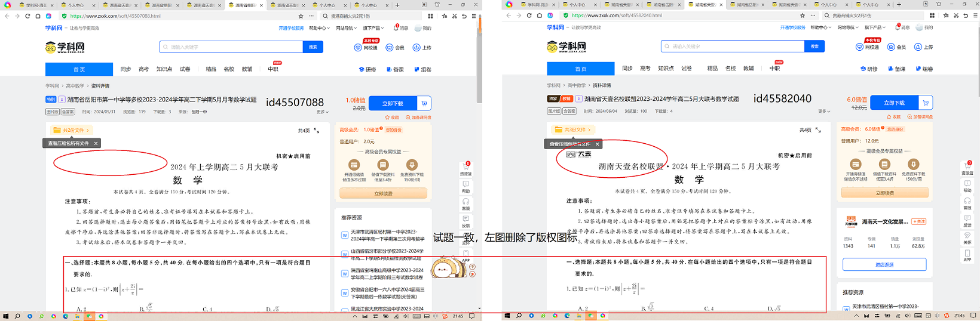The image size is (980, 321).
Task: Select the 首页 nav tab in the left window
Action: 79,69
